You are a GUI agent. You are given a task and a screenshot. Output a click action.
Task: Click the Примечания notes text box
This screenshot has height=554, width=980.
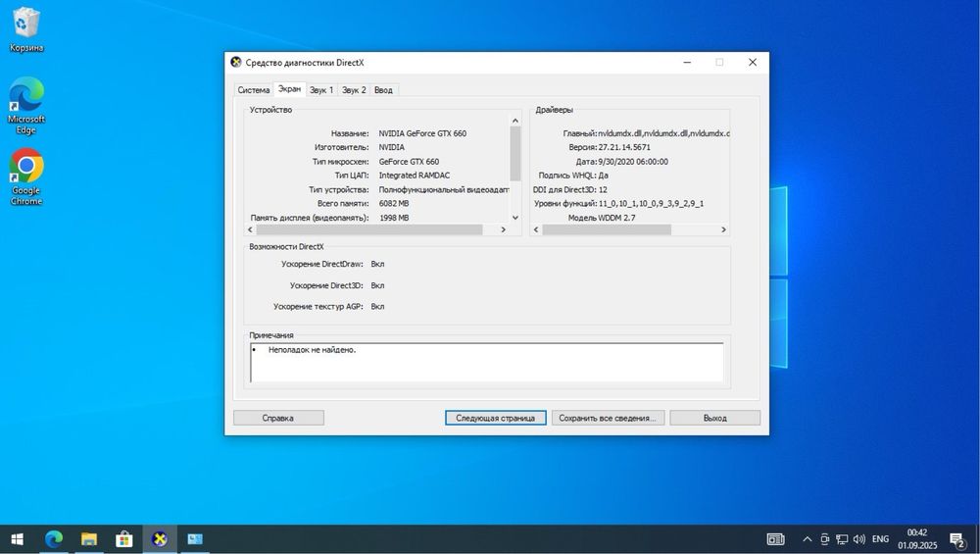(487, 362)
